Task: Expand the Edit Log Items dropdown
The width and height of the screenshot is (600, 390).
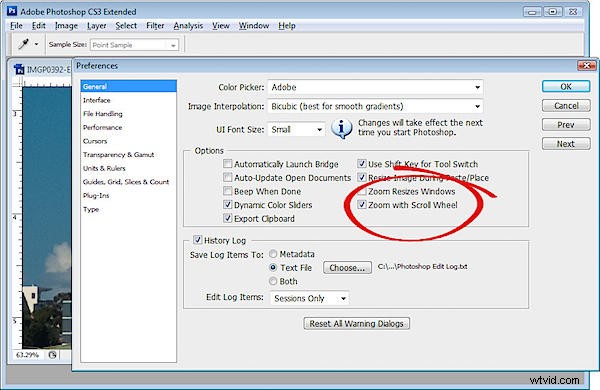Action: [310, 298]
